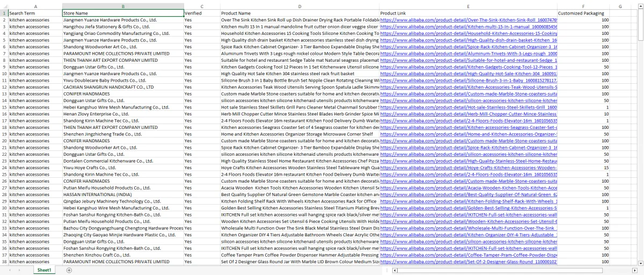Open the Kitchen-multi-15-In-1-manual link
Screen dimensions: 644x275
pyautogui.click(x=469, y=26)
